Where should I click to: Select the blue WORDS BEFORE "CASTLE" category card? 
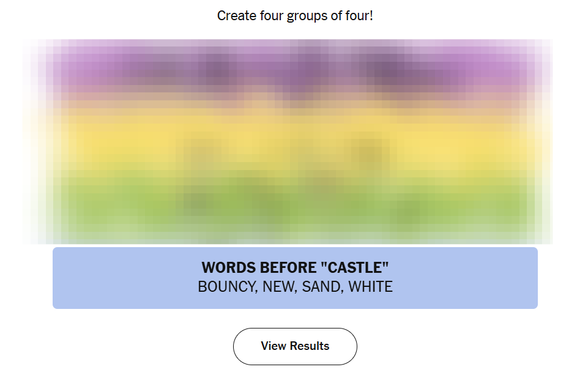[x=295, y=278]
